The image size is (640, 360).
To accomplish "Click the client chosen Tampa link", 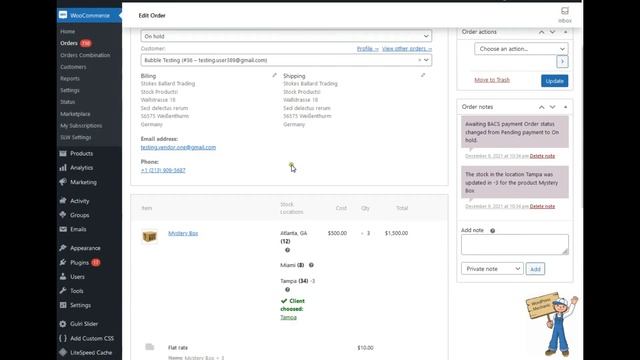I will pyautogui.click(x=288, y=317).
